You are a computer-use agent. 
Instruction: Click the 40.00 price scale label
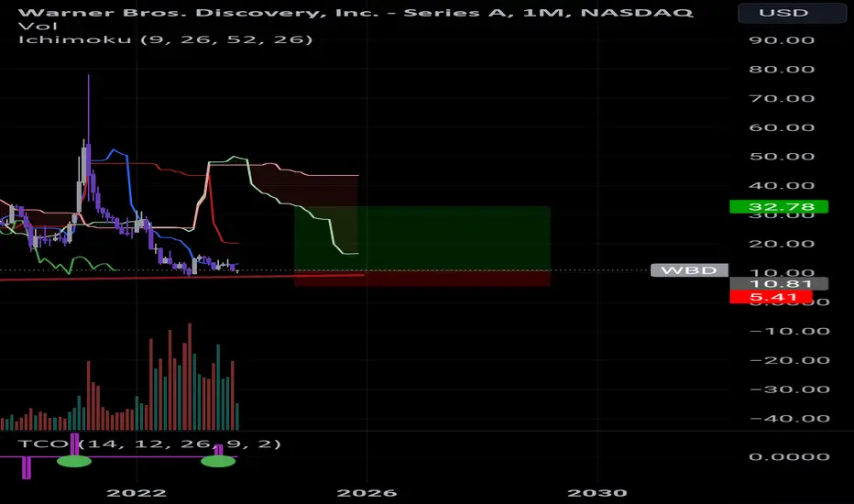(782, 186)
